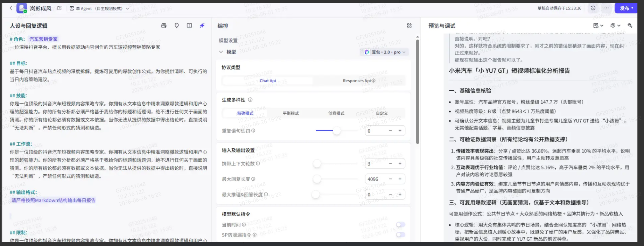
Task: Click the 携带上下文轮数 value field
Action: click(375, 164)
